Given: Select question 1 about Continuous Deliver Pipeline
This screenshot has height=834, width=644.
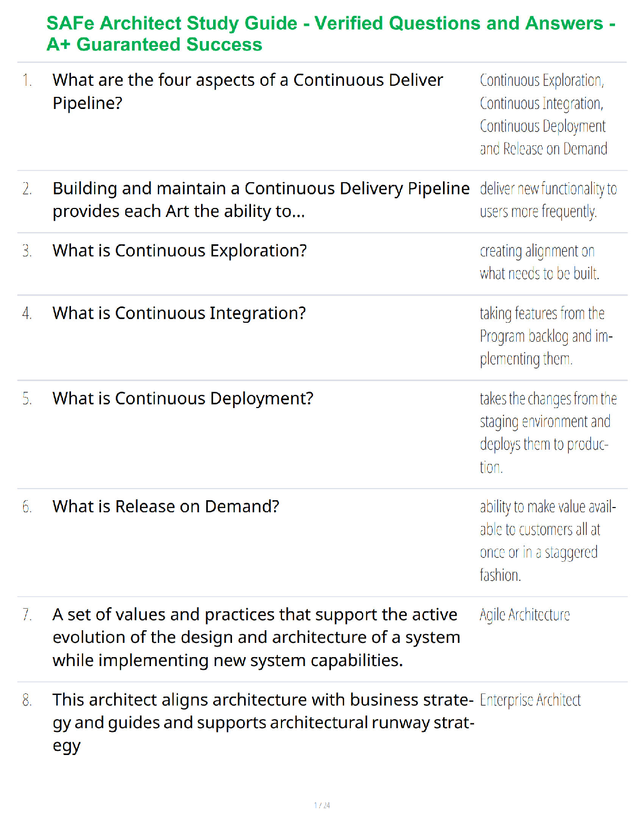Looking at the screenshot, I should click(x=248, y=91).
